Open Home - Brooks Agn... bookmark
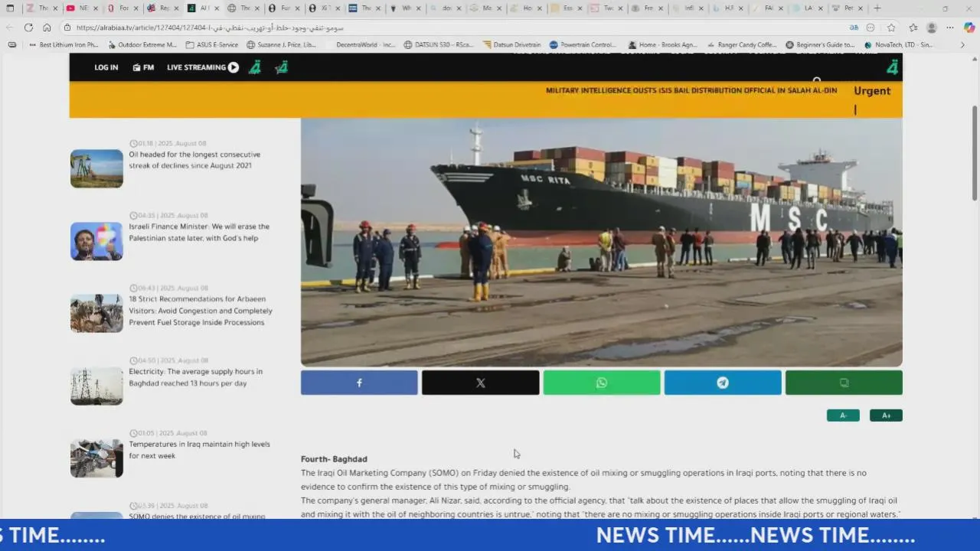 point(661,44)
